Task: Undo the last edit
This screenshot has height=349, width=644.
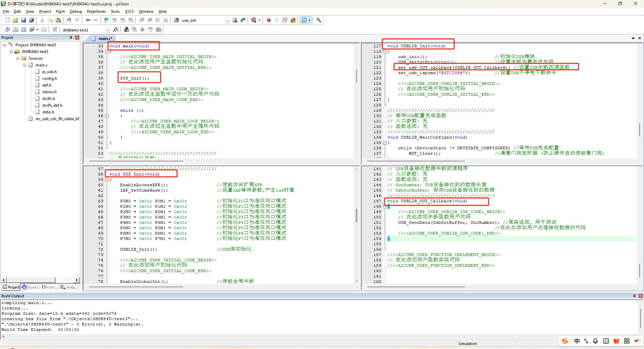Action: (69, 20)
